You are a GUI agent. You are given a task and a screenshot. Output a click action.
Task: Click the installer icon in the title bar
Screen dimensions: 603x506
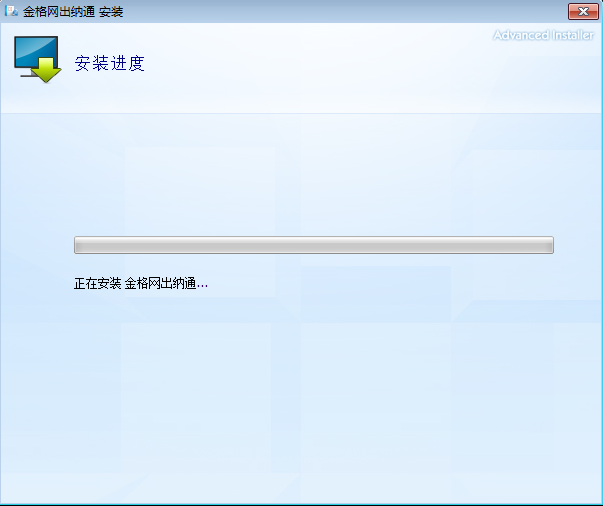[x=12, y=12]
